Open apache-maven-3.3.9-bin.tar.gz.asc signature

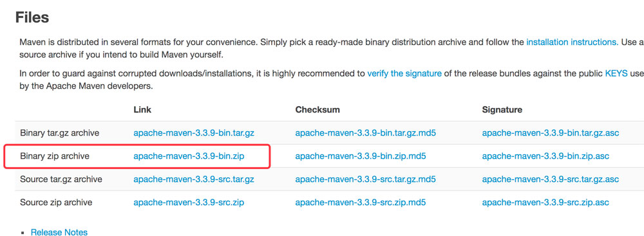click(x=551, y=133)
